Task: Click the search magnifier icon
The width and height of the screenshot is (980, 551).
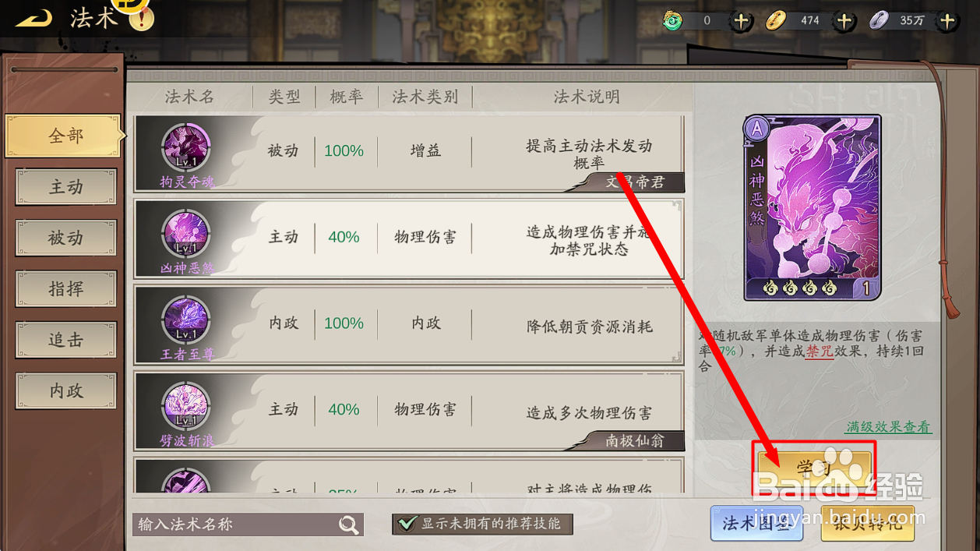Action: 349,525
